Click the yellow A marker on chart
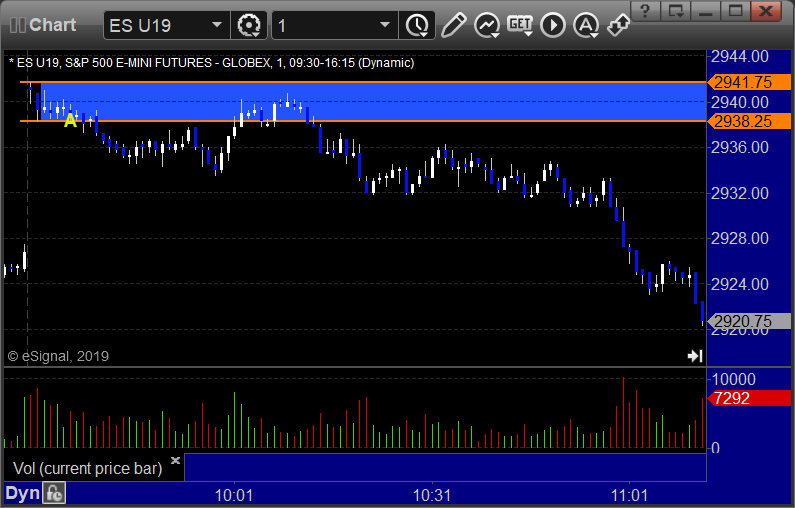 coord(70,120)
